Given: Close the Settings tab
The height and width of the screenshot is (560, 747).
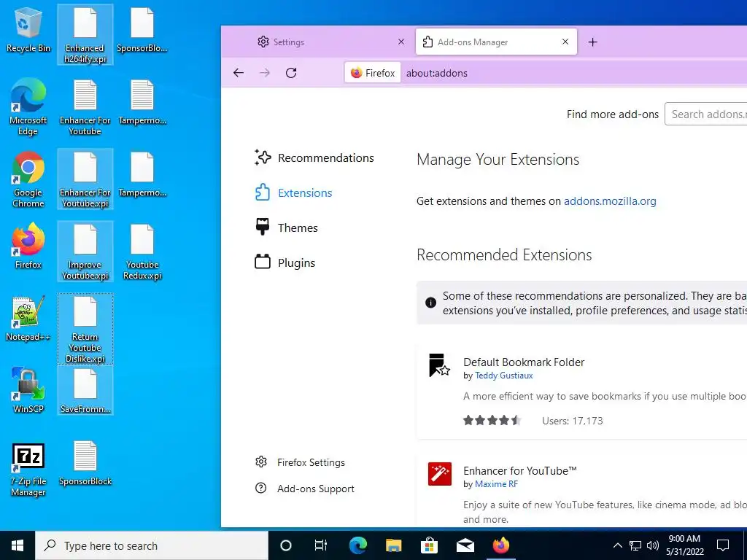Looking at the screenshot, I should coord(401,42).
